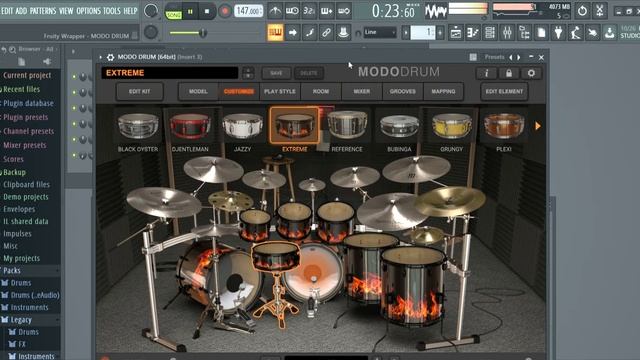Select the BLACK OYSTER snare thumbnail
Viewport: 640px width, 360px height.
coord(138,127)
